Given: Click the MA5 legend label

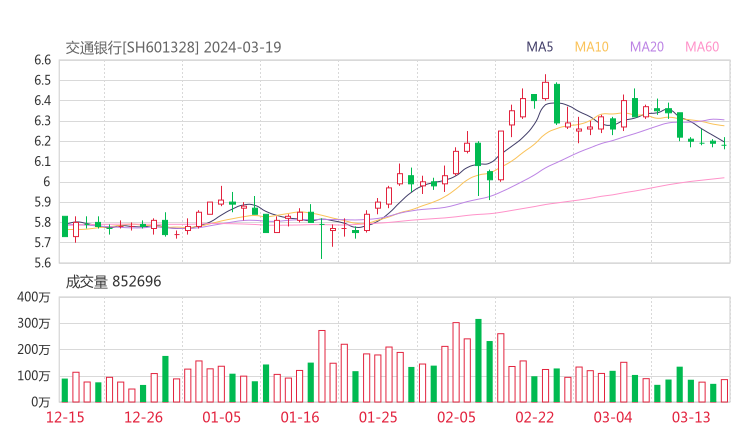Looking at the screenshot, I should point(539,47).
